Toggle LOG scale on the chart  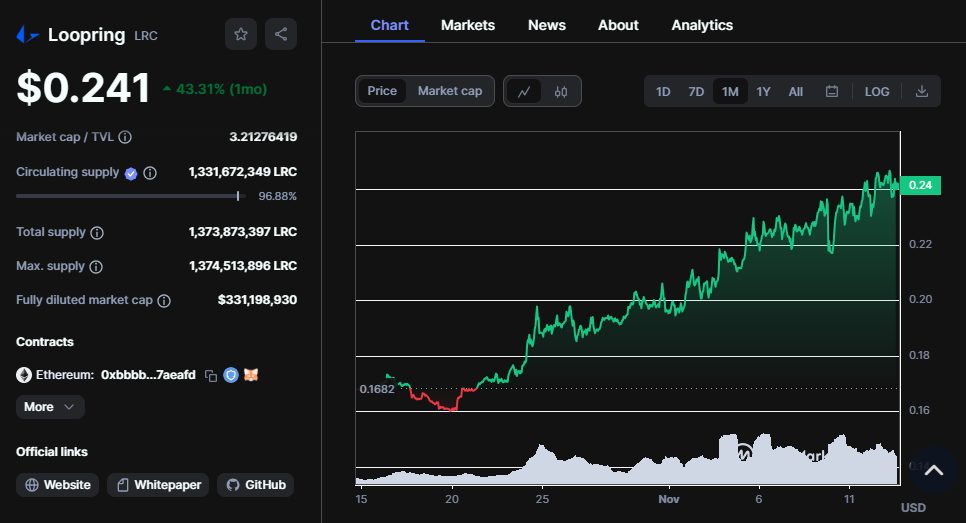[877, 91]
